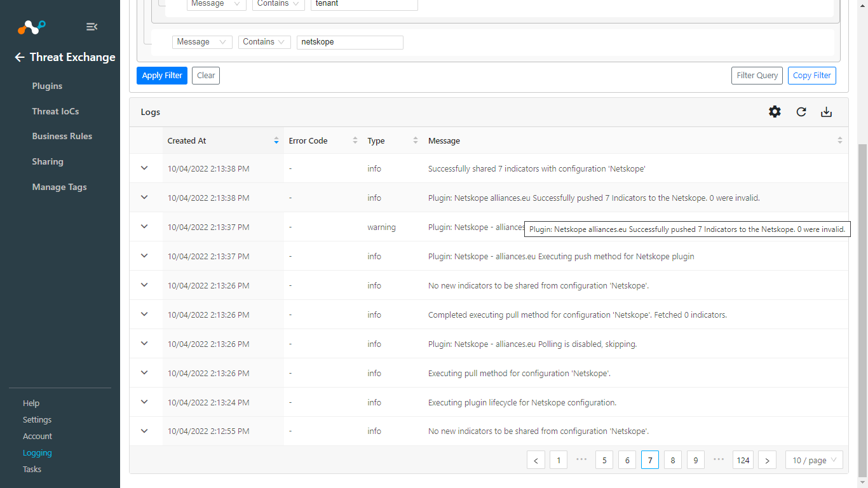Jump forward pages ellipsis before 124

point(719,459)
